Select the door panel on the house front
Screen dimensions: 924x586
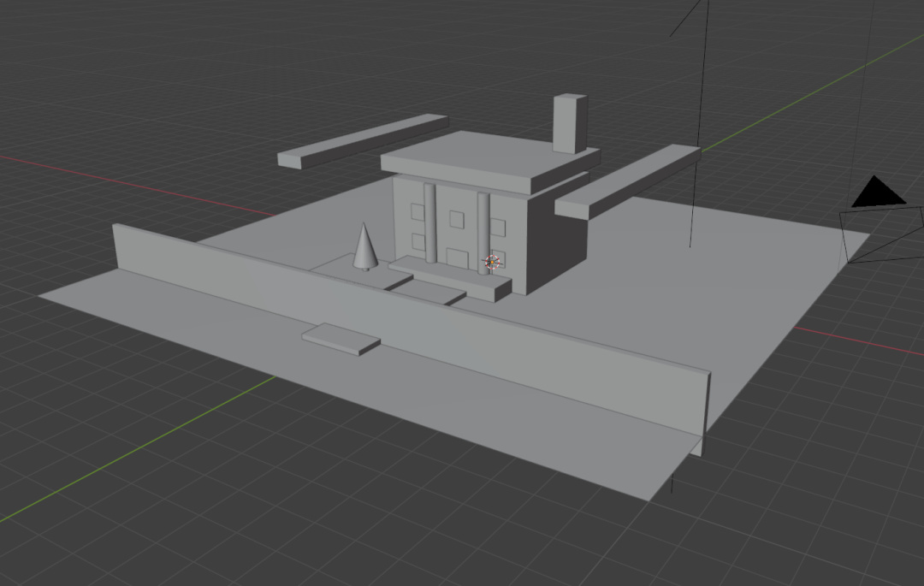pyautogui.click(x=457, y=259)
